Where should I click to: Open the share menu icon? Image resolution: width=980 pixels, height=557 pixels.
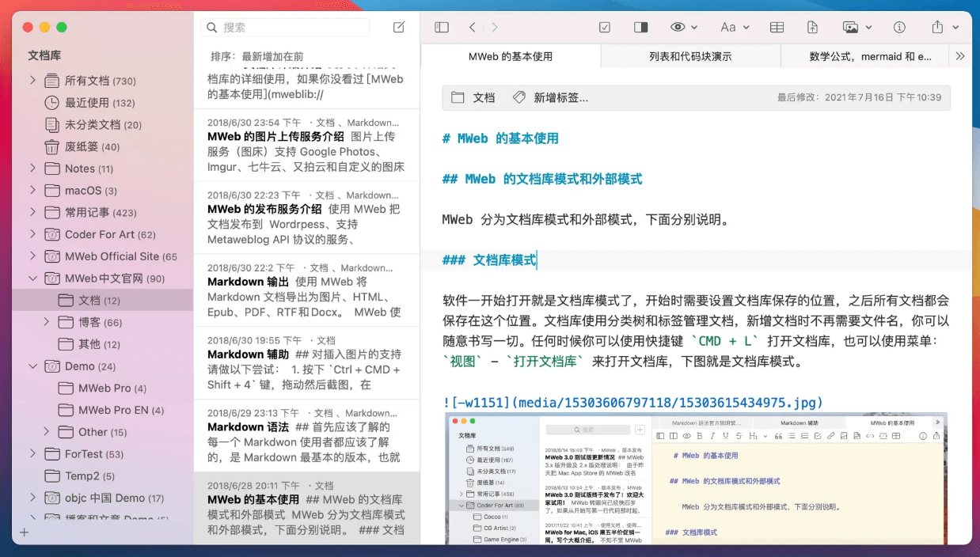tap(945, 28)
